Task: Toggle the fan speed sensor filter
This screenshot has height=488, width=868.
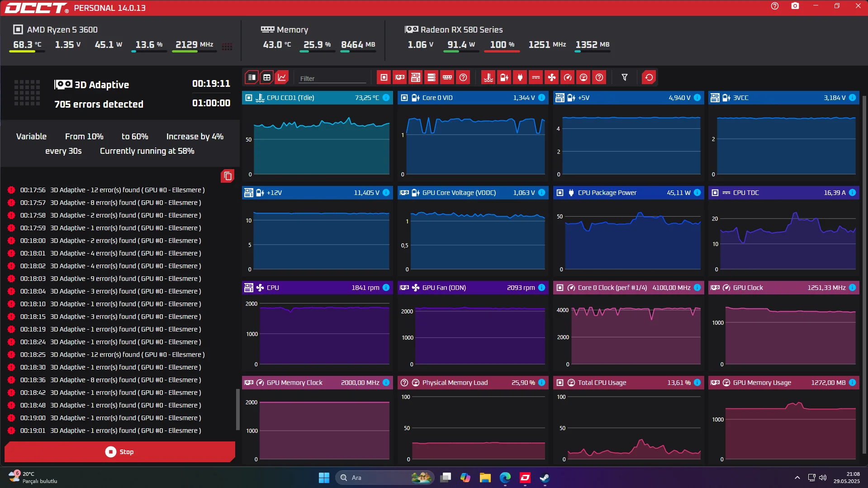Action: tap(552, 77)
